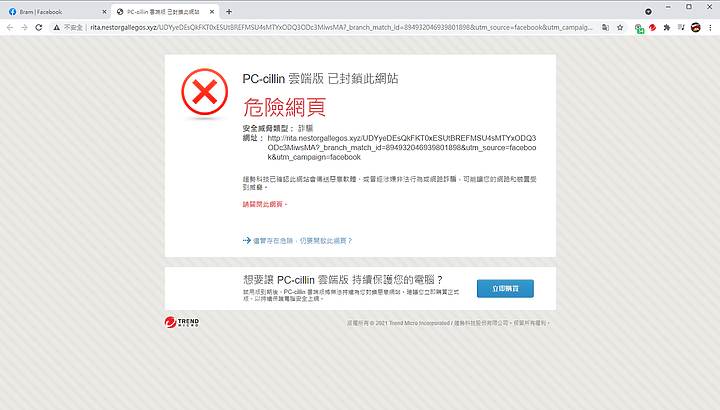Screen dimensions: 720x410
Task: Click the 立即購買 button
Action: coord(505,288)
